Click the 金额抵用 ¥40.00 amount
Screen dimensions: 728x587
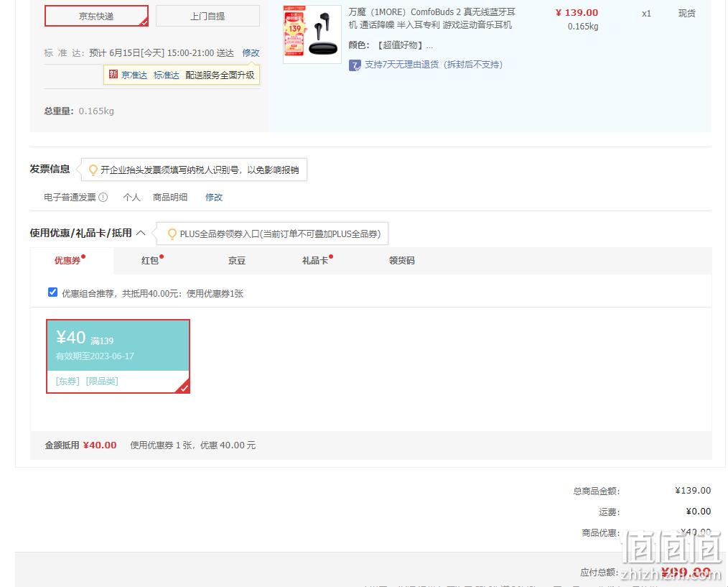pyautogui.click(x=100, y=445)
